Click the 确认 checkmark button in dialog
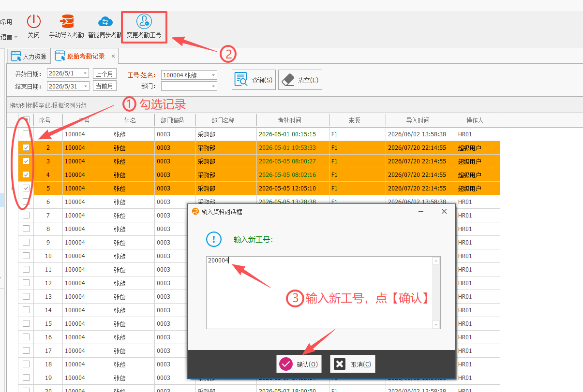 coord(299,364)
